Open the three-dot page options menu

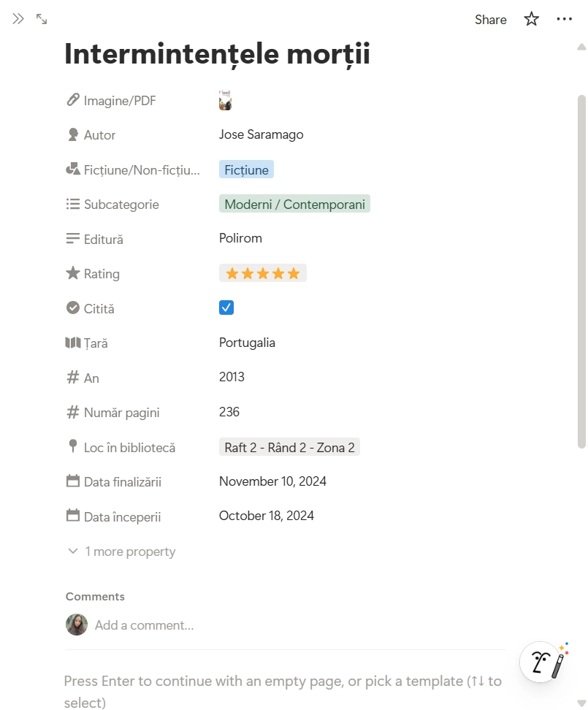[x=564, y=19]
